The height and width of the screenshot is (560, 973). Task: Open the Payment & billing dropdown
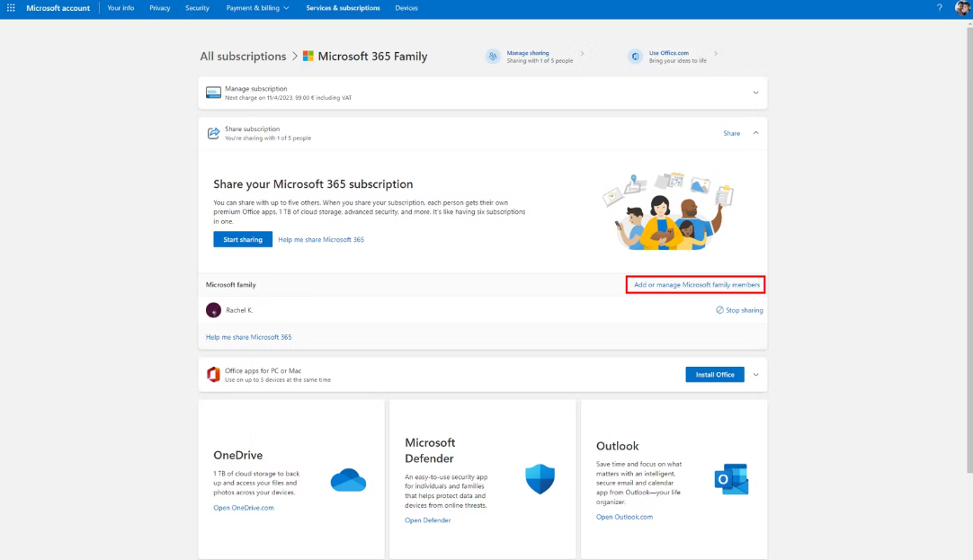257,8
